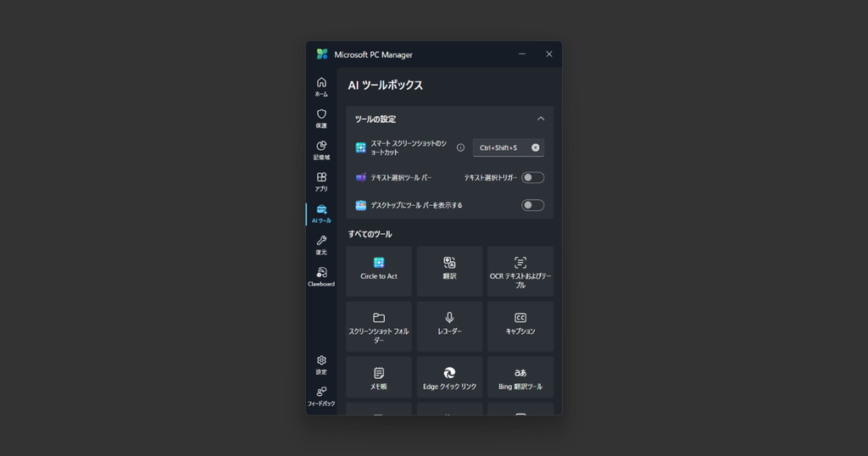Launch the 翻訳 (Translate) tool
The image size is (868, 456).
tap(449, 271)
